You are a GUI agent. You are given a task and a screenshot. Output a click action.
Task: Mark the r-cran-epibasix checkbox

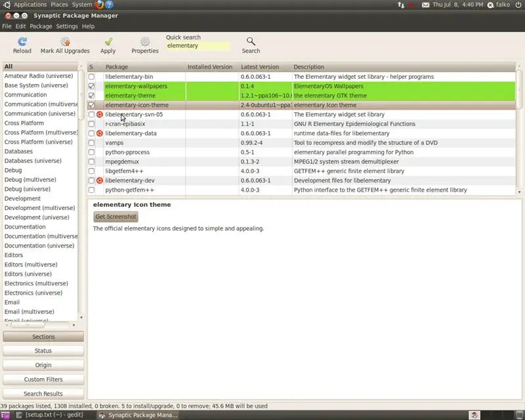pyautogui.click(x=91, y=124)
